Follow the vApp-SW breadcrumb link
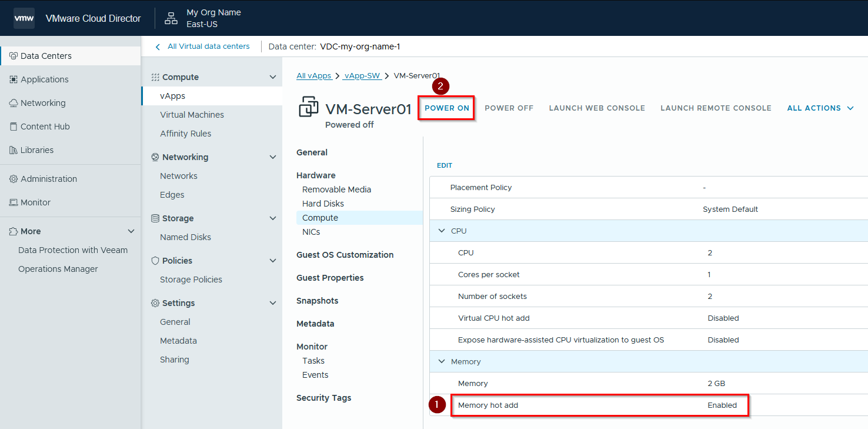The image size is (868, 429). [x=362, y=76]
